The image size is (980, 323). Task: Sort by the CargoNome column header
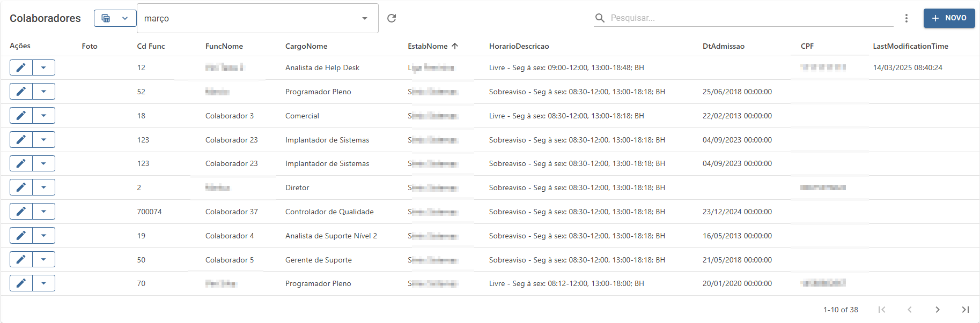click(306, 46)
